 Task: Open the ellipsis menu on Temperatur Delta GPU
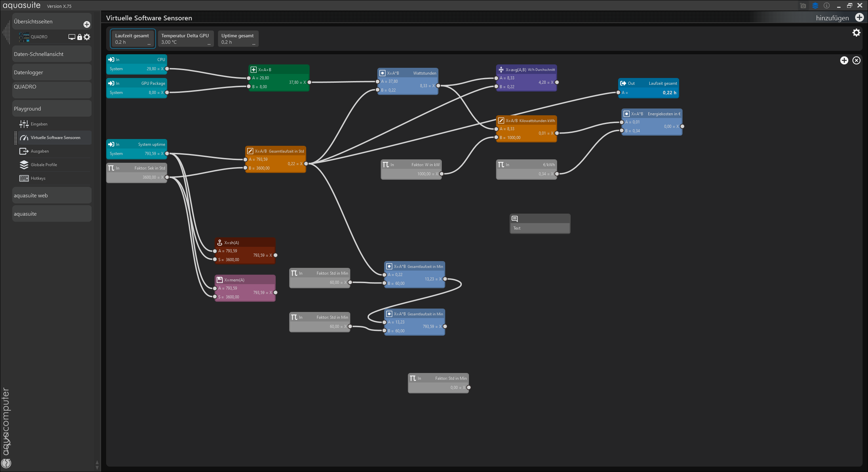click(x=209, y=44)
